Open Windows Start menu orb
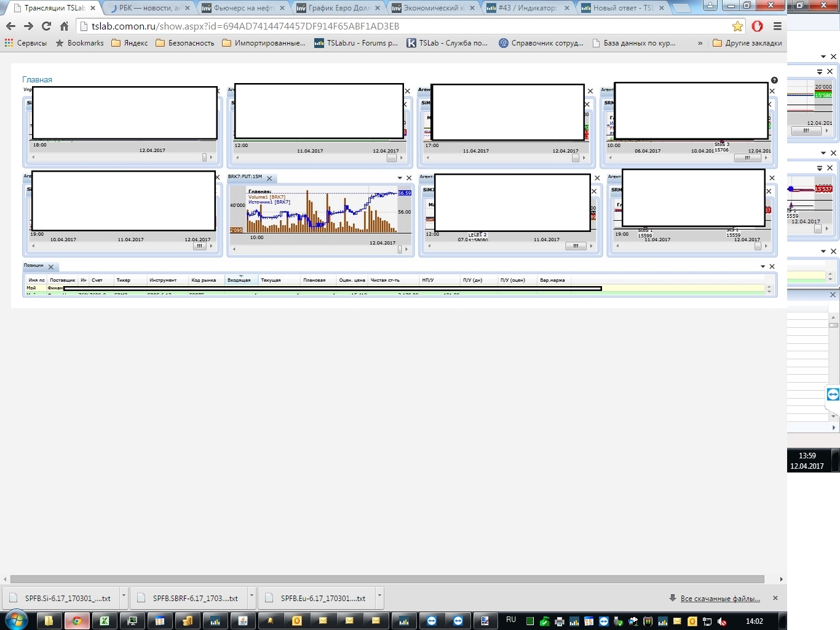840x630 pixels. [16, 620]
